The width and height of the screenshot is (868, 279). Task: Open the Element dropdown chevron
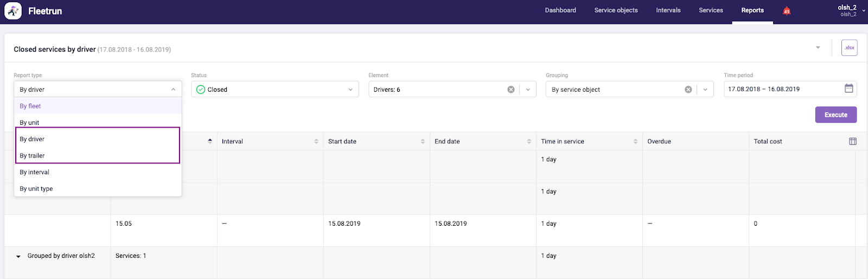[x=528, y=90]
